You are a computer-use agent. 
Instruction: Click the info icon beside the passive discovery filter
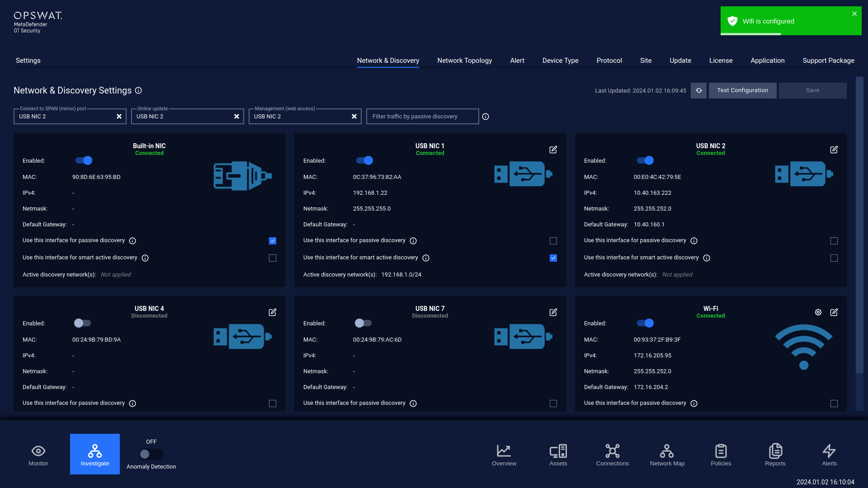click(486, 117)
